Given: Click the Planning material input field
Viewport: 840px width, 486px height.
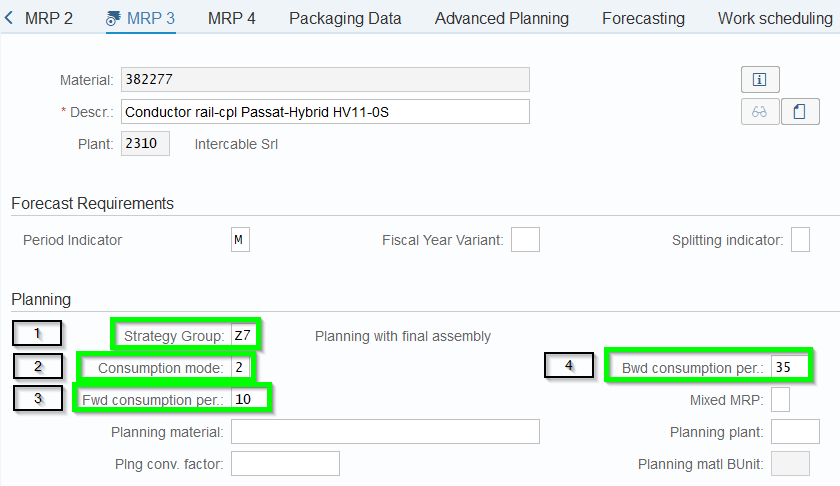Looking at the screenshot, I should [x=385, y=432].
